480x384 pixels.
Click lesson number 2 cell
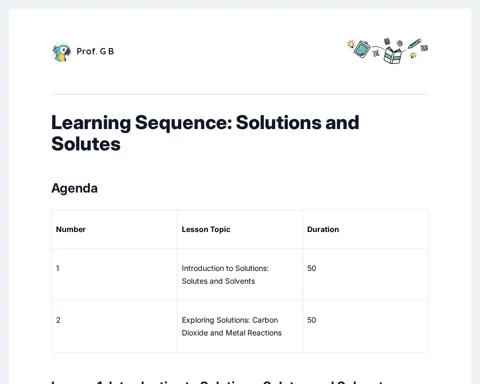[115, 327]
